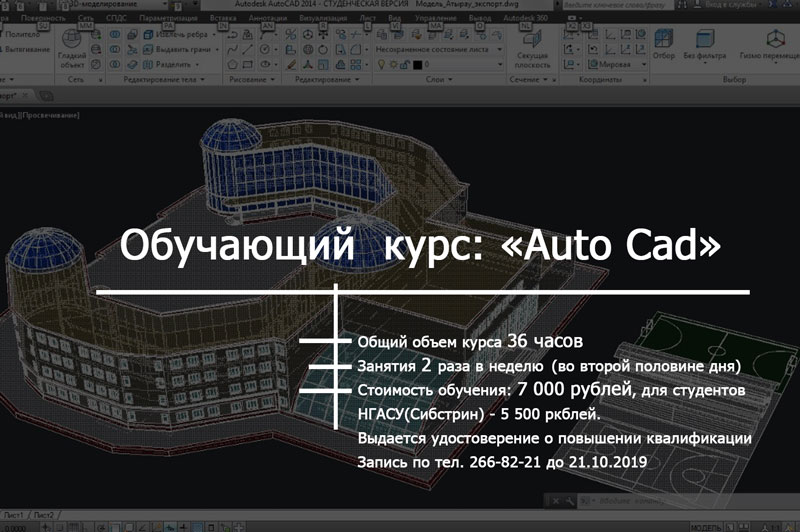This screenshot has height=532, width=800.
Task: Expand the Редактирование тела panel
Action: (163, 80)
